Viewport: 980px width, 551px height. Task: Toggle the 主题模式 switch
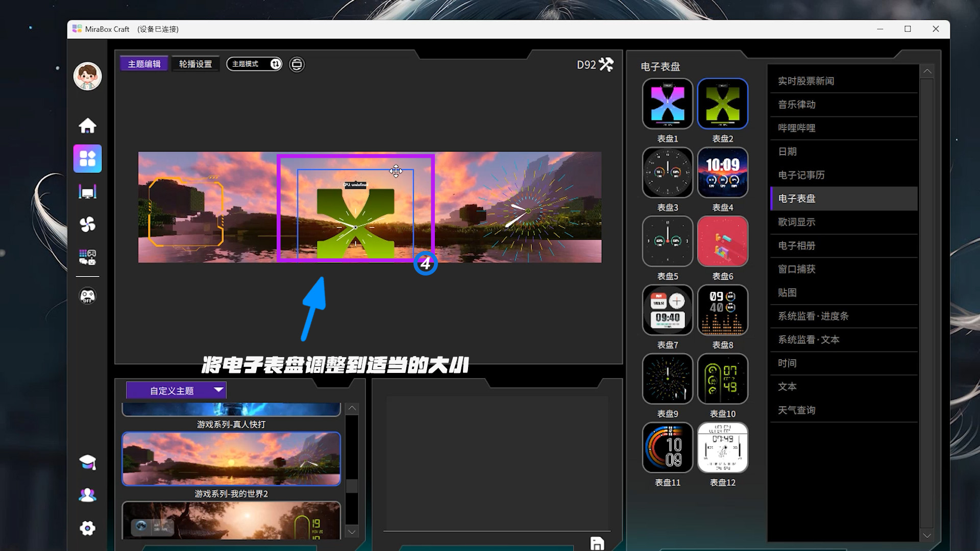[x=254, y=64]
